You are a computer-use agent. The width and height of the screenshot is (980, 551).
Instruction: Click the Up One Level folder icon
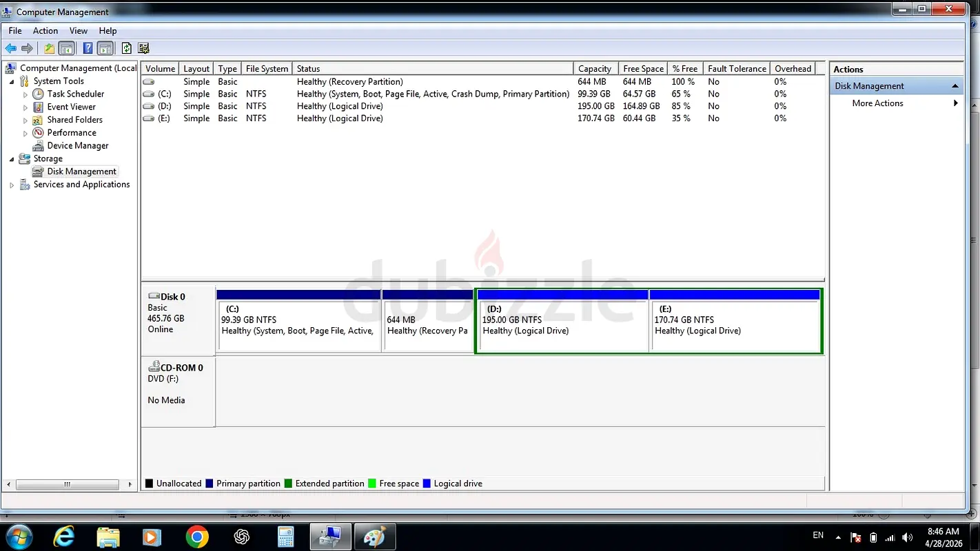pyautogui.click(x=49, y=48)
